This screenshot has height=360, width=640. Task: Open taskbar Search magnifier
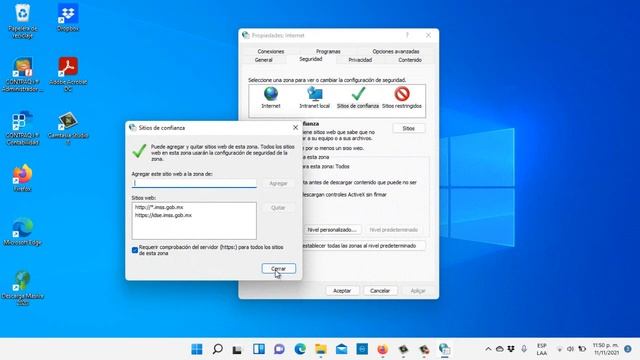point(218,349)
